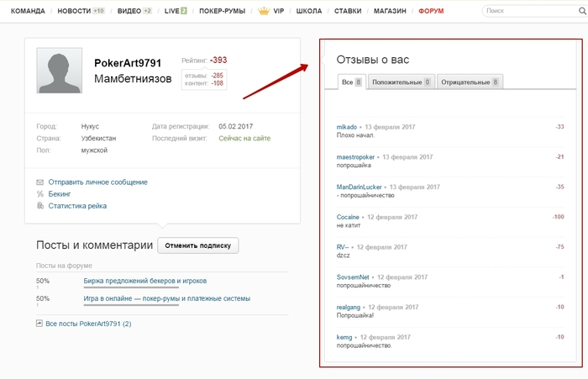Open the LIVE section

[171, 11]
